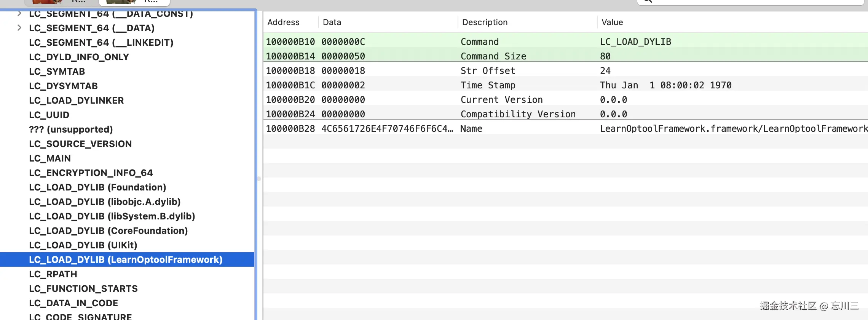Expand the LC_SEGMENT_64 (__DATA_CONST) node chevron
The height and width of the screenshot is (320, 868).
(19, 14)
